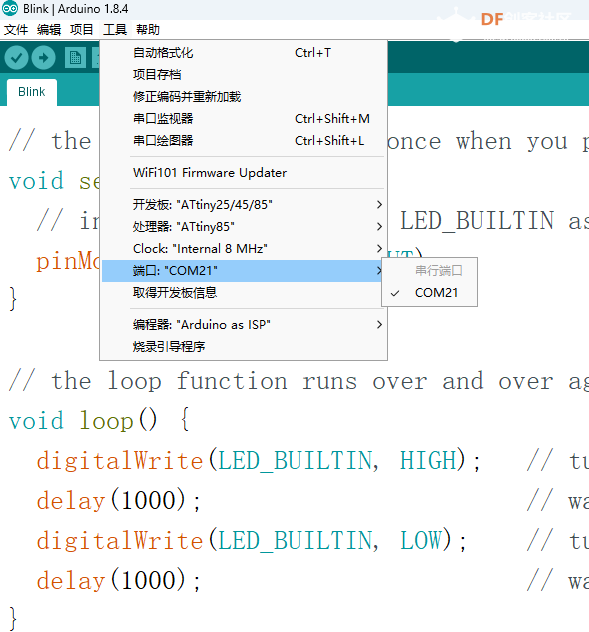Open the 文件 menu
The width and height of the screenshot is (589, 632).
coord(16,29)
